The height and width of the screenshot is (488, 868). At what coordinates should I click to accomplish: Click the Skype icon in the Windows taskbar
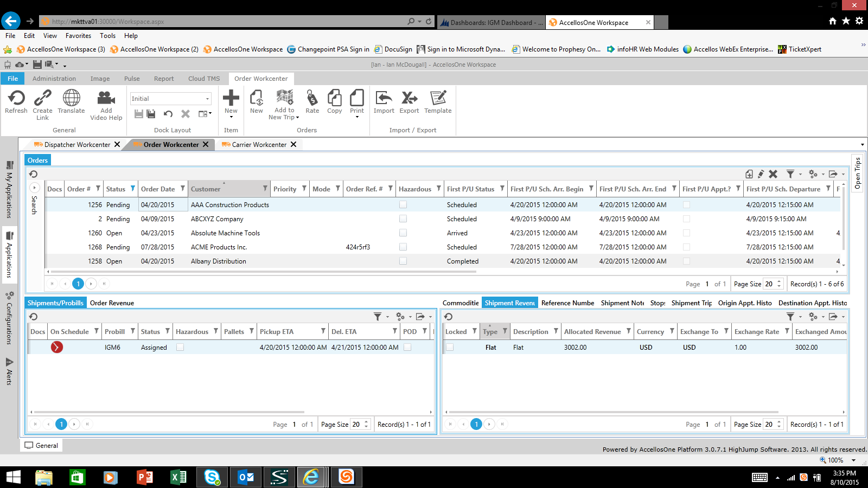click(x=212, y=477)
